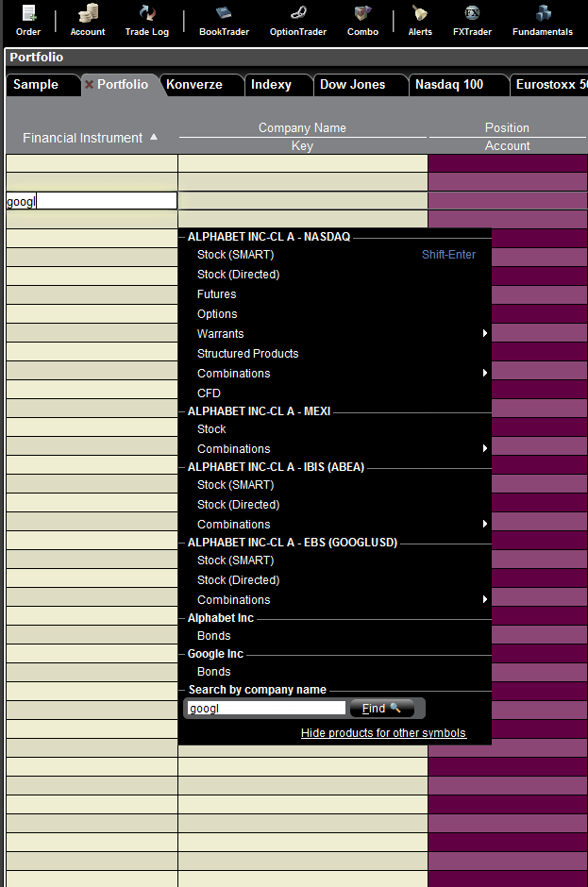Expand EBS Combinations submenu arrow
This screenshot has height=887, width=588.
tap(485, 599)
